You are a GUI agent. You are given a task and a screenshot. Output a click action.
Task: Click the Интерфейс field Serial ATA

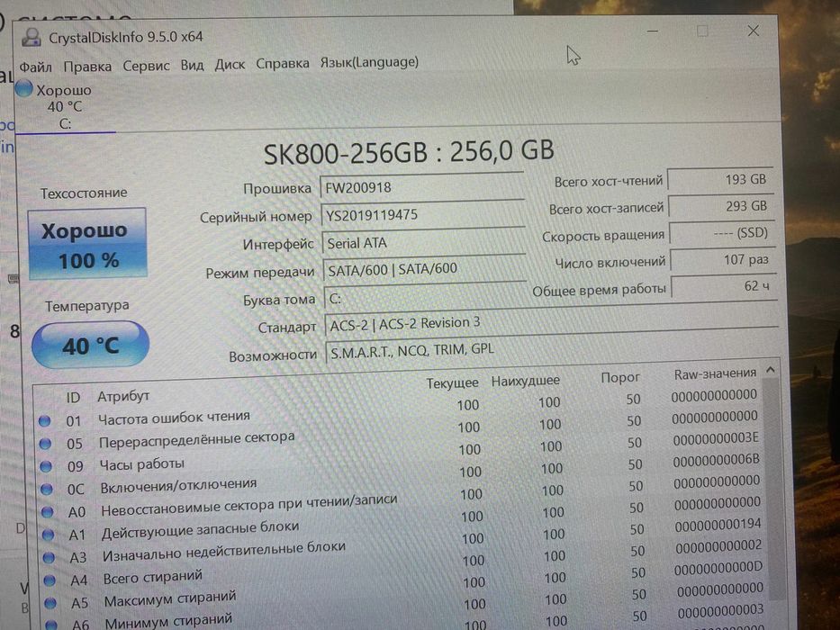coord(424,241)
